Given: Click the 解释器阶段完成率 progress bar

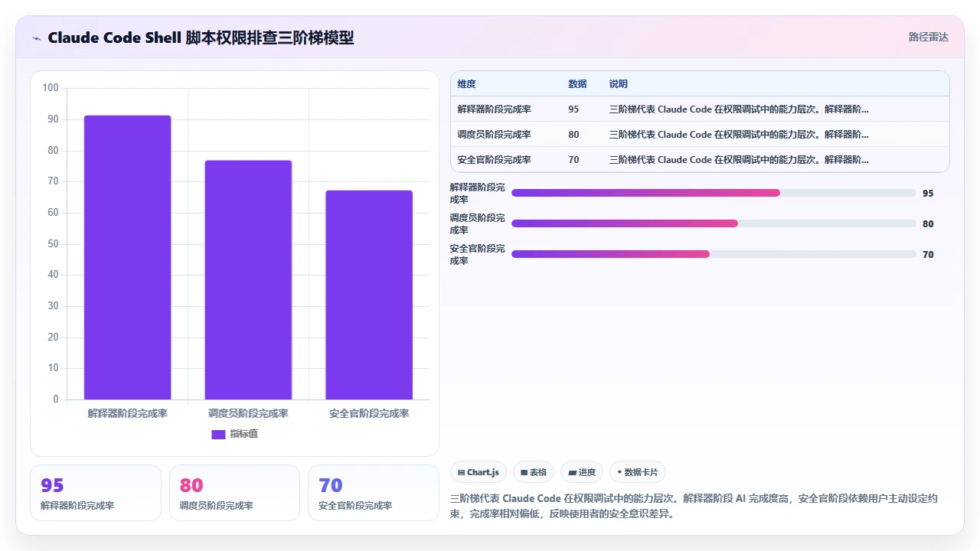Looking at the screenshot, I should coord(714,193).
